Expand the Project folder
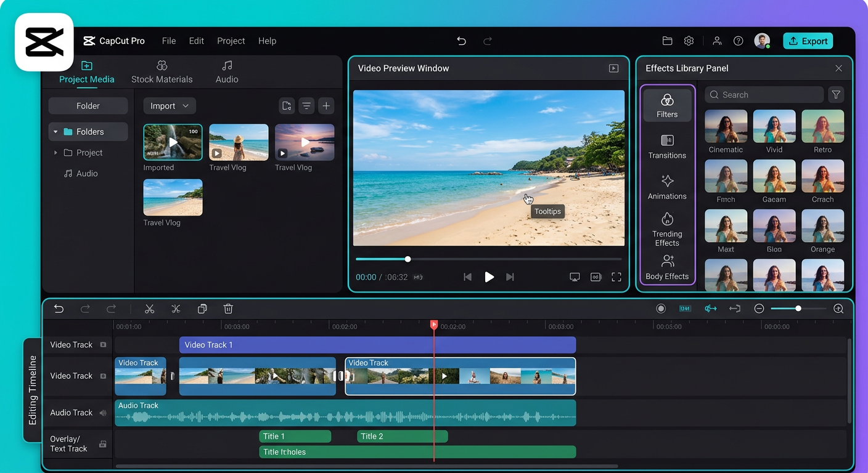Viewport: 868px width, 473px height. (56, 152)
